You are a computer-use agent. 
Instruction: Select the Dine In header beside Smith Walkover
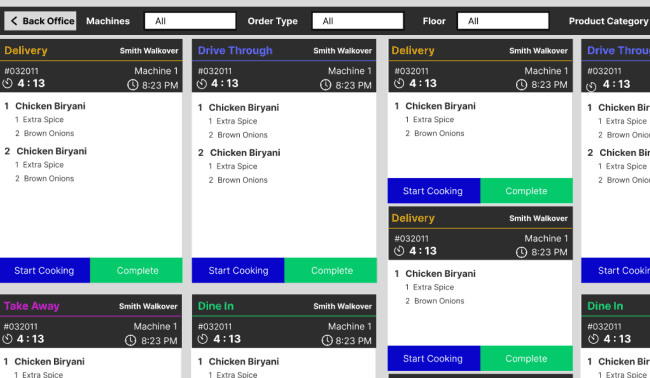[x=216, y=306]
